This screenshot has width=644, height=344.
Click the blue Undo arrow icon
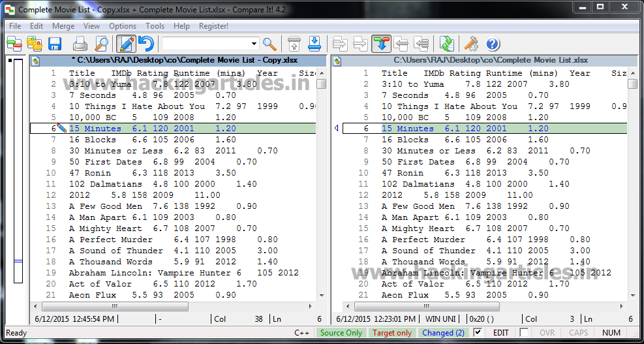coord(146,44)
